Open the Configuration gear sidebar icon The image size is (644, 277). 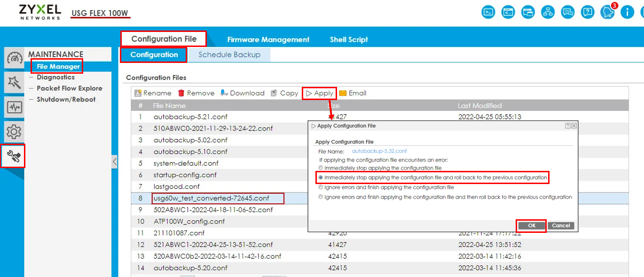click(14, 132)
